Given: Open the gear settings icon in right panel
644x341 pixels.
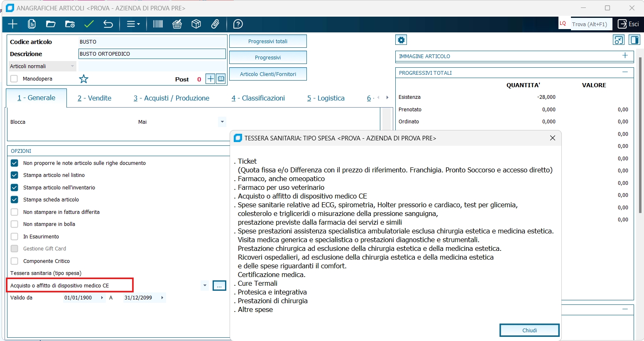Looking at the screenshot, I should [401, 40].
